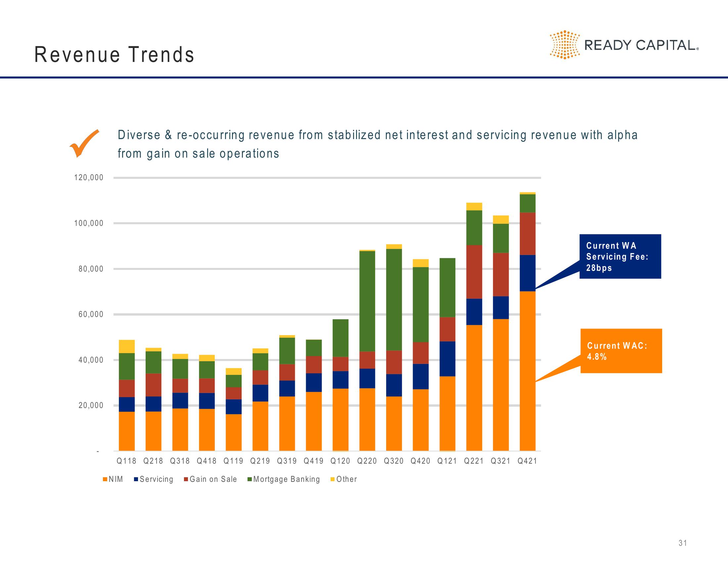Click the 20,000 axis label
The width and height of the screenshot is (728, 563).
91,406
